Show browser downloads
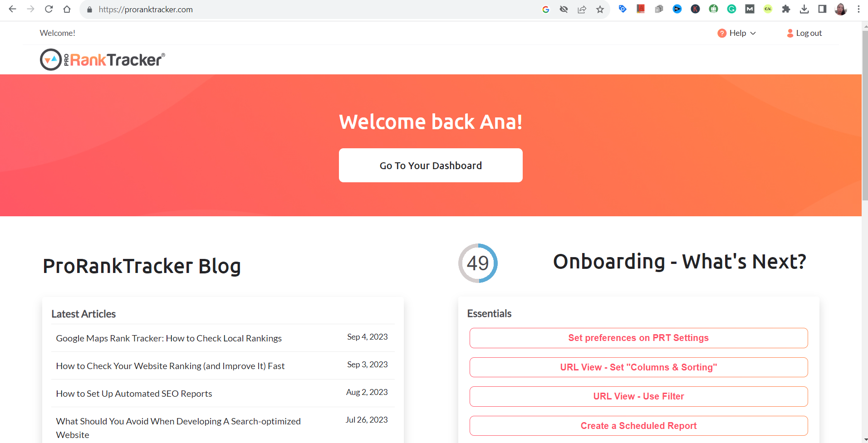The width and height of the screenshot is (868, 443). point(804,9)
